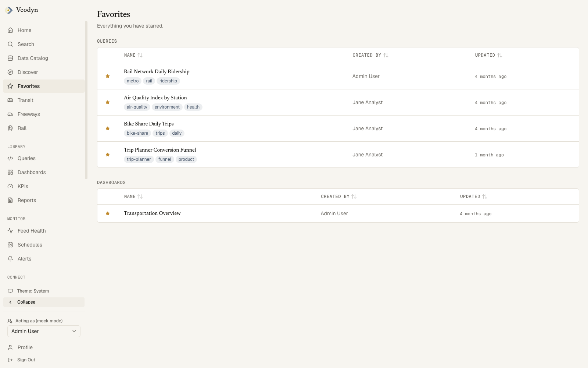Click the rail tag
Image resolution: width=588 pixels, height=368 pixels.
(x=149, y=81)
